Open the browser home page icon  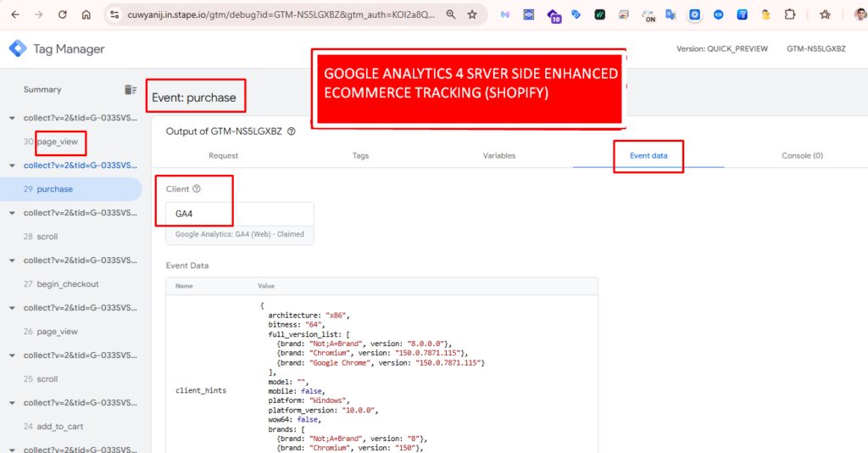coord(86,14)
